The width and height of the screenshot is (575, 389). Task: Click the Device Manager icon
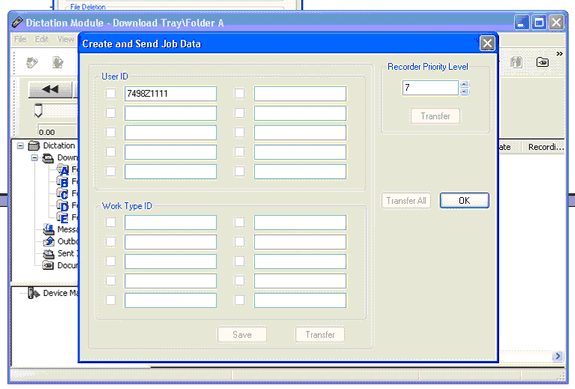point(34,293)
